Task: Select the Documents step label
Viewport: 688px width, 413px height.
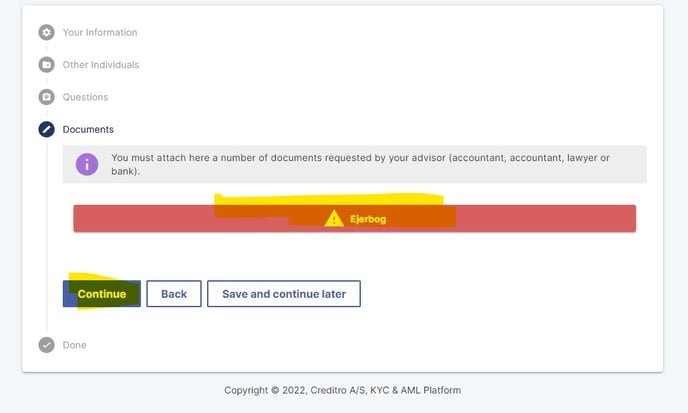Action: tap(88, 129)
